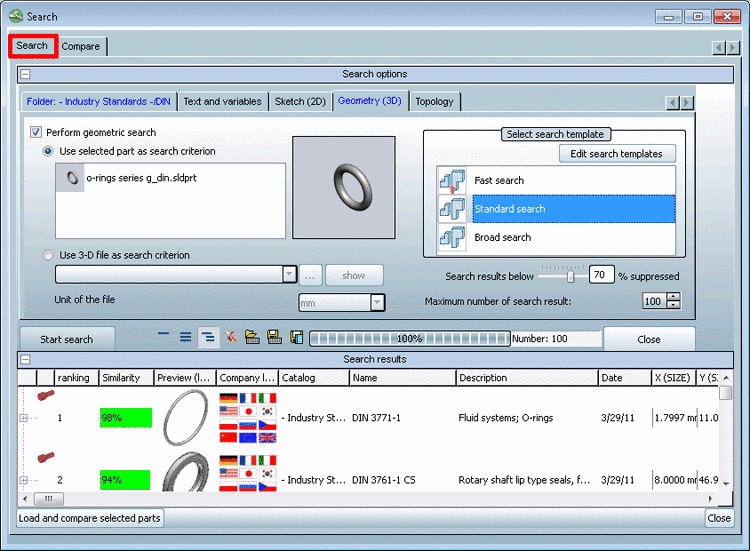This screenshot has height=551, width=750.
Task: Click the search results suppression slider
Action: (570, 276)
